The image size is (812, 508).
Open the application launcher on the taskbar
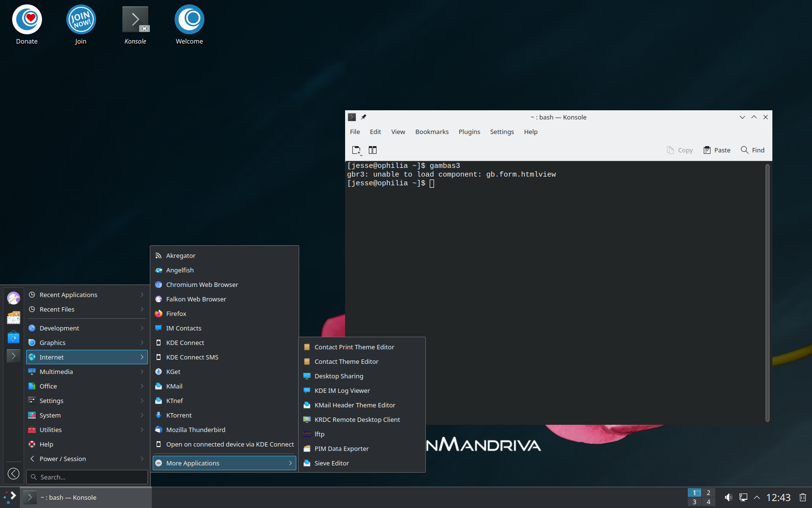(10, 497)
